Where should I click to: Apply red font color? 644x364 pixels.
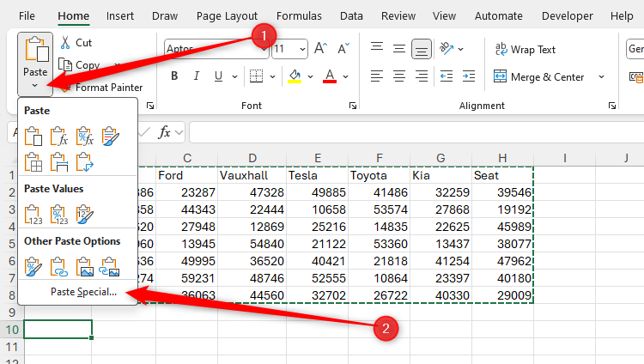pyautogui.click(x=330, y=76)
